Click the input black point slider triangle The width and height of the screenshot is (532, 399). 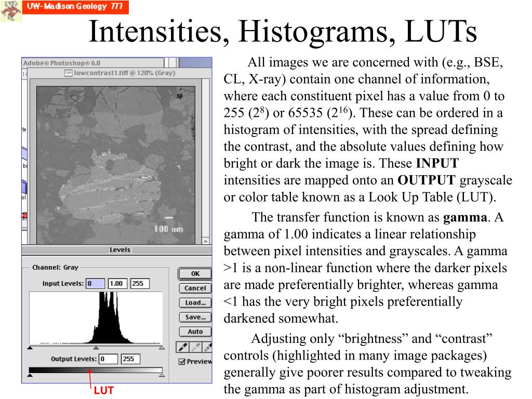[30, 348]
